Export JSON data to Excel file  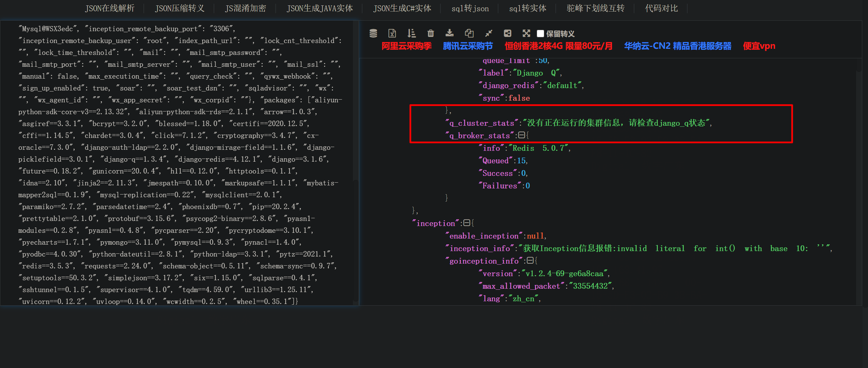(x=392, y=33)
